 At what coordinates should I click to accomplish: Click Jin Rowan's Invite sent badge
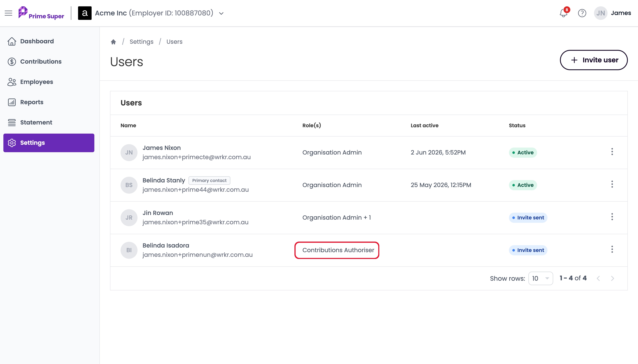click(x=528, y=218)
